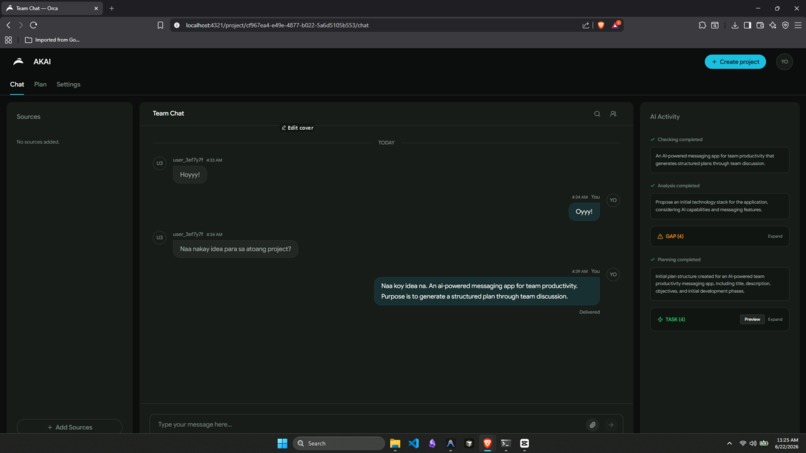Switch to the Plan tab
This screenshot has height=453, width=806.
click(x=40, y=84)
